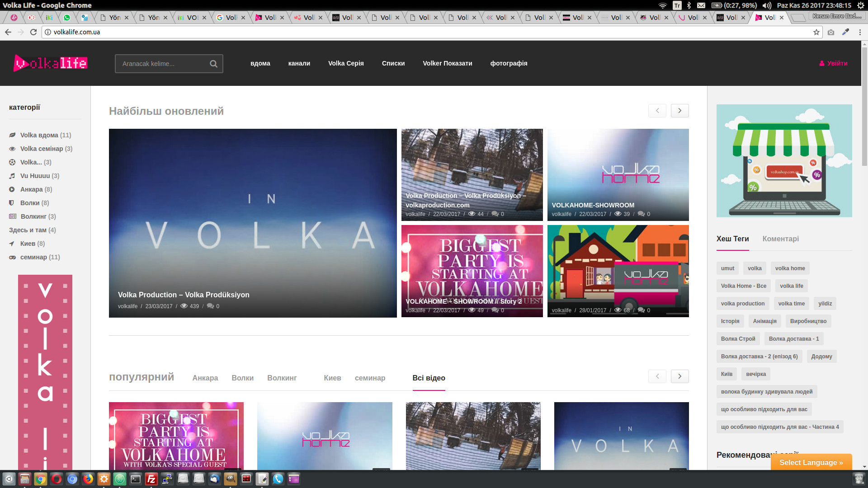The image size is (868, 488).
Task: Open the Terminal from the taskbar
Action: point(136,479)
